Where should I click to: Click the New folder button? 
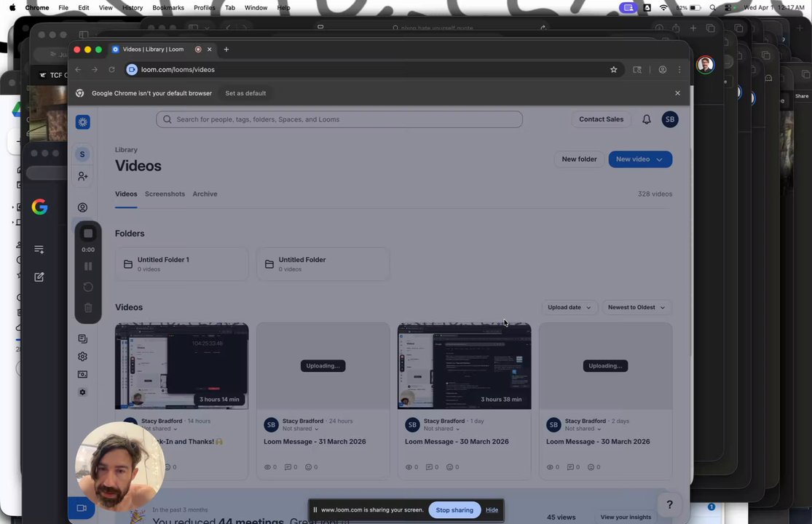pyautogui.click(x=579, y=159)
